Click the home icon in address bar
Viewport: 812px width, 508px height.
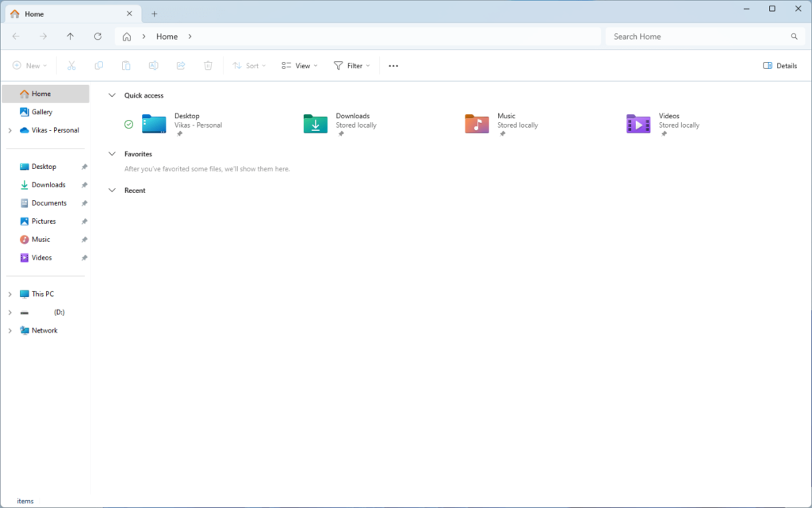(x=127, y=37)
